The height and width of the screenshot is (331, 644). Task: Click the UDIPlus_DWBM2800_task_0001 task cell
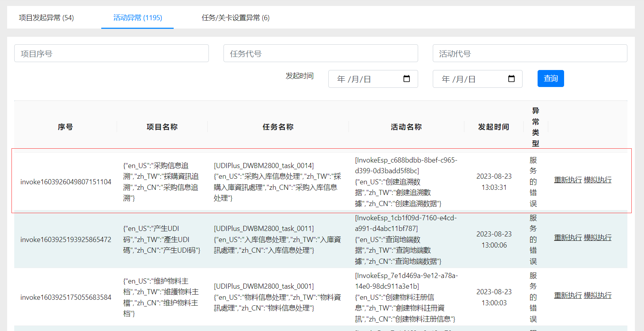pos(277,297)
